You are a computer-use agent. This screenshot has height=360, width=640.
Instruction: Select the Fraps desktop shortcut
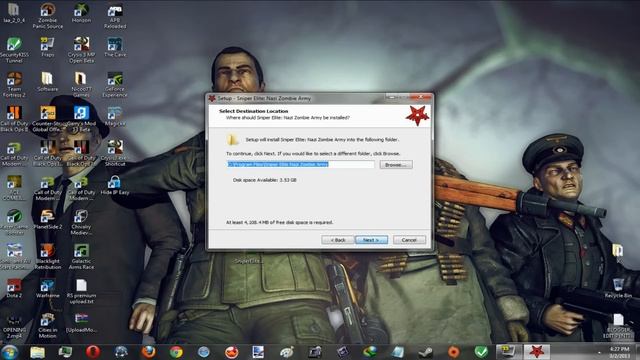click(48, 47)
